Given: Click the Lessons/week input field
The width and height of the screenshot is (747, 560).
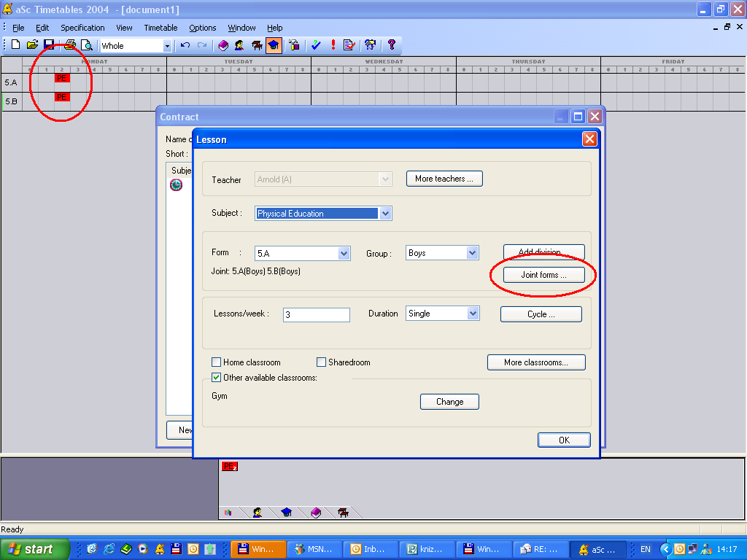Looking at the screenshot, I should coord(317,314).
